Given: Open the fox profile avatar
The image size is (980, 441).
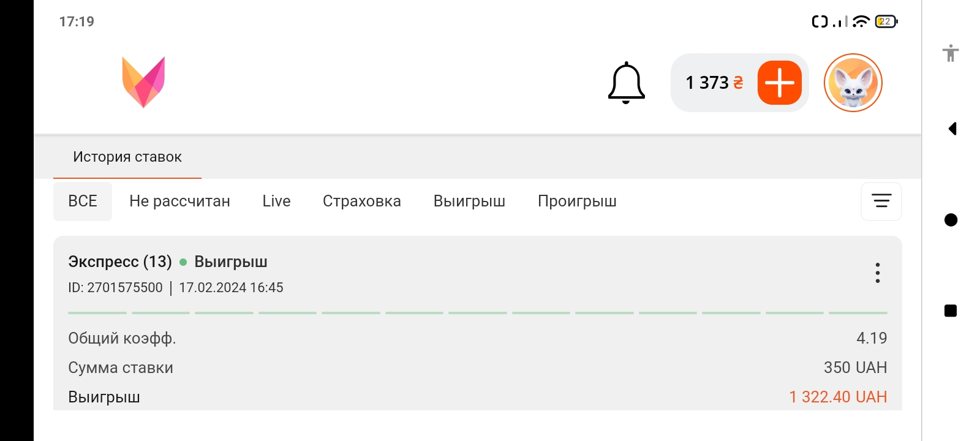Looking at the screenshot, I should (x=853, y=83).
